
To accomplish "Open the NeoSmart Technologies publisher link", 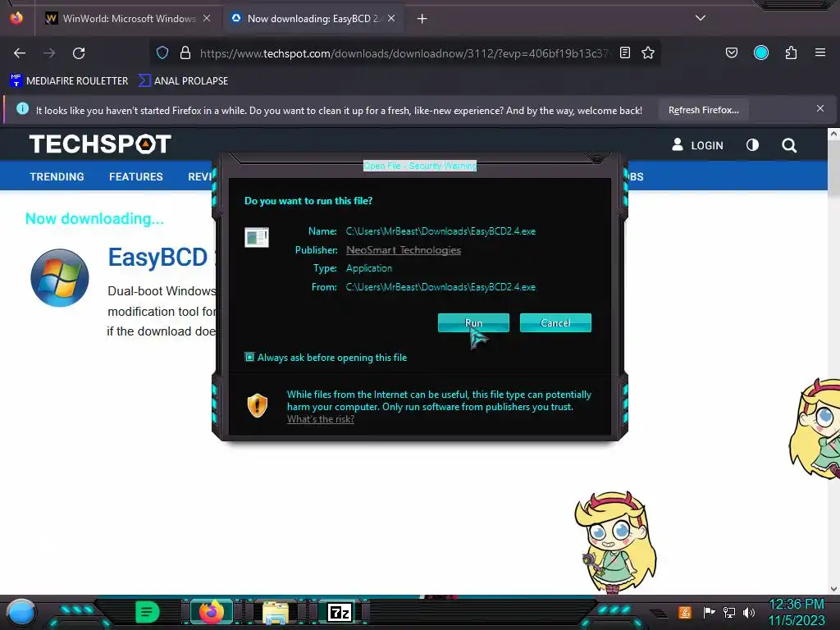I will tap(404, 249).
